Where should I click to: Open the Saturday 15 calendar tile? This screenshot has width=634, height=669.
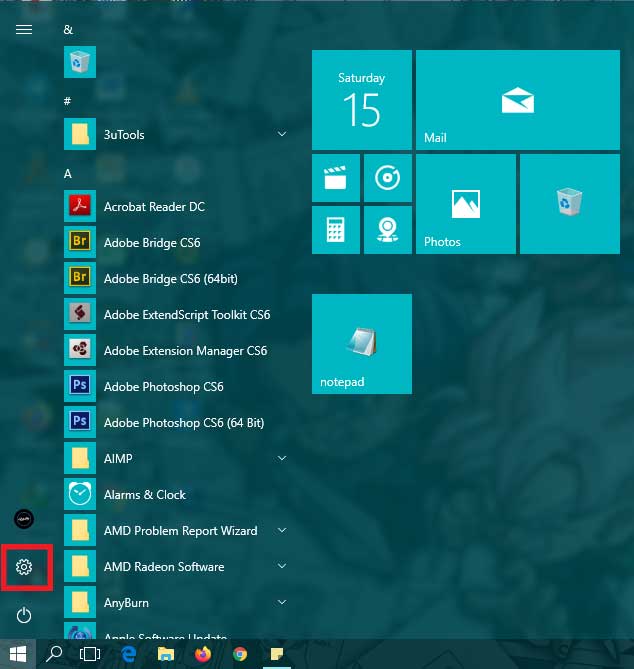click(362, 100)
